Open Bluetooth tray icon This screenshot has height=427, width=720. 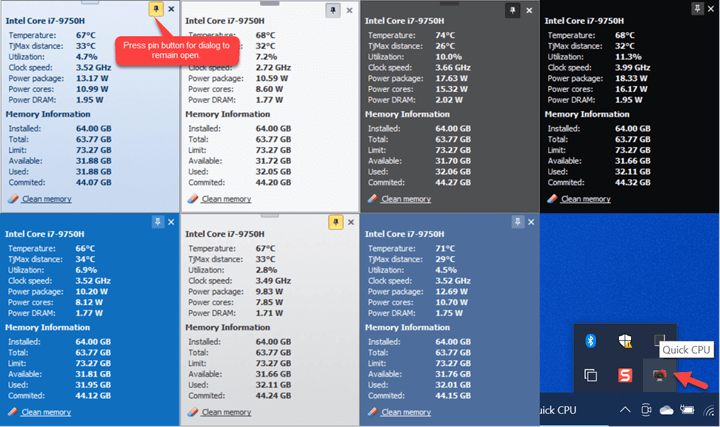point(591,341)
